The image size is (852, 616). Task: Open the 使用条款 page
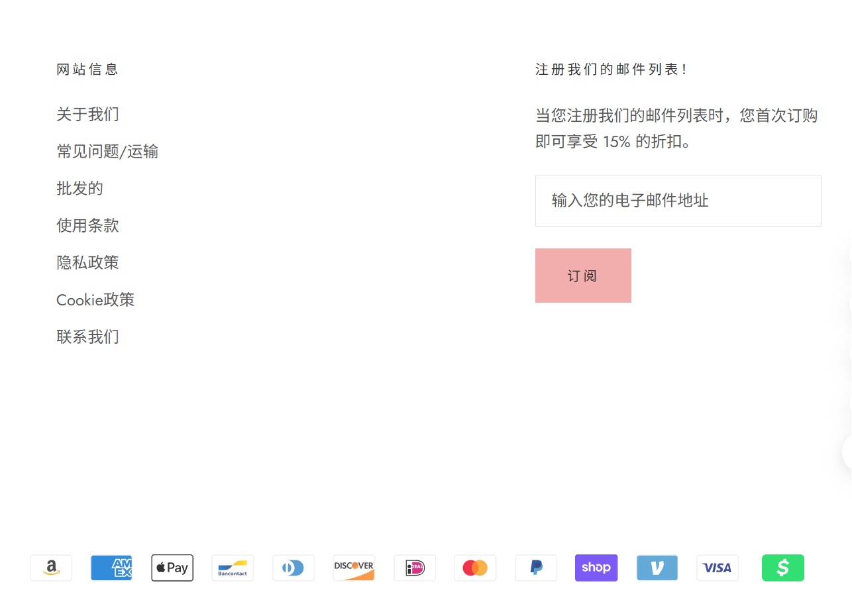point(87,225)
